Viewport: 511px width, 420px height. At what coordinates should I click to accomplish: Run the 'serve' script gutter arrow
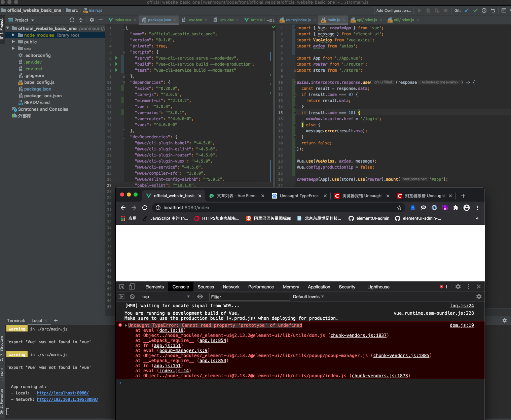(116, 58)
